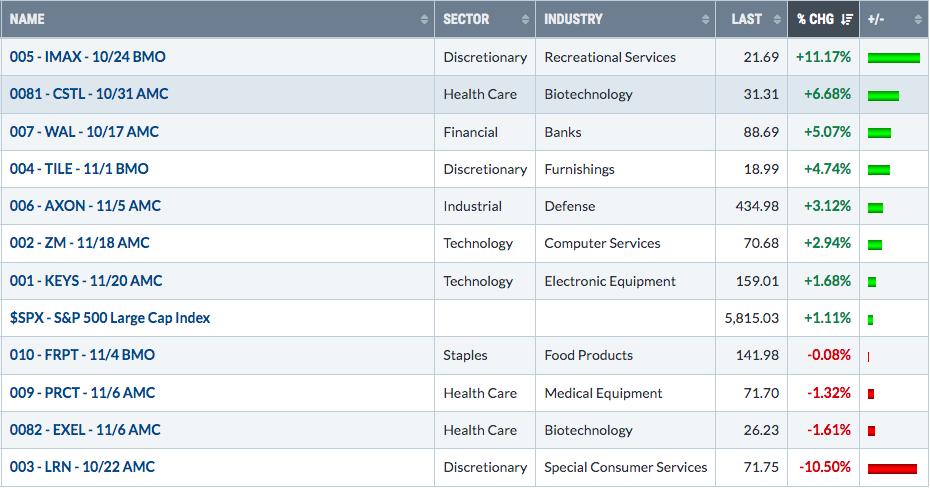Click the green IMAX change bar
Viewport: 930px width, 488px height.
[x=893, y=58]
